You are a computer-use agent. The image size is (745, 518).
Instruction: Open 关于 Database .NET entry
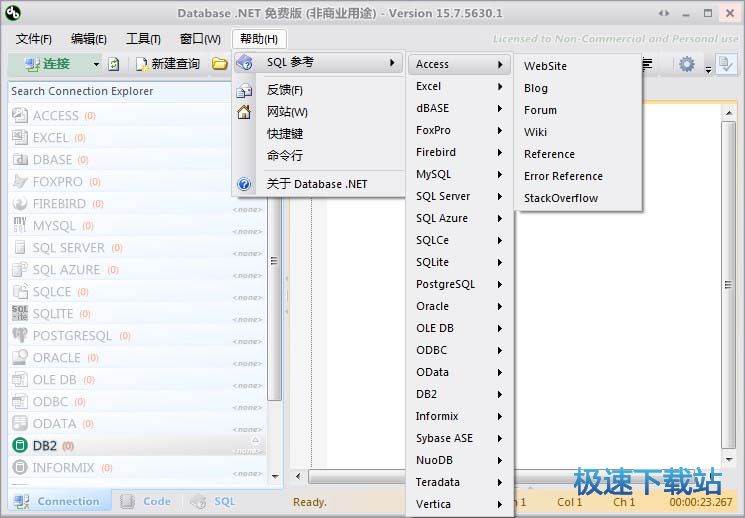pyautogui.click(x=318, y=184)
